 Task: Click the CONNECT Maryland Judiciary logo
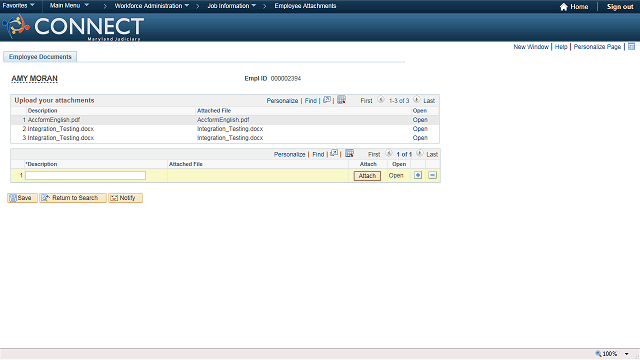73,27
